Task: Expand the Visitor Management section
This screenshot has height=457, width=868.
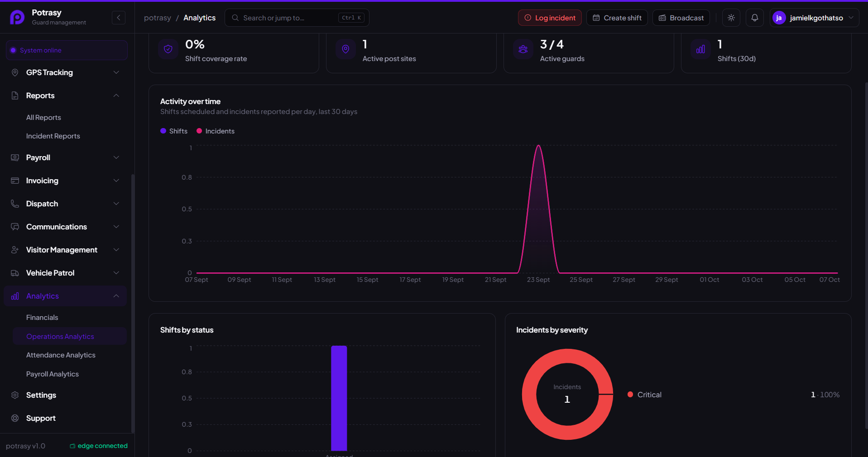Action: (116, 250)
